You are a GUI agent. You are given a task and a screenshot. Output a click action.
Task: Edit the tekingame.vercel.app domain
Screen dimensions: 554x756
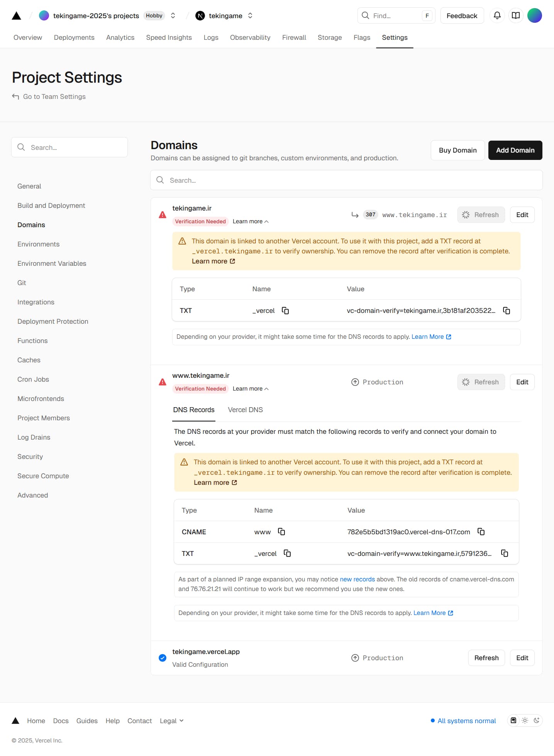(x=522, y=658)
